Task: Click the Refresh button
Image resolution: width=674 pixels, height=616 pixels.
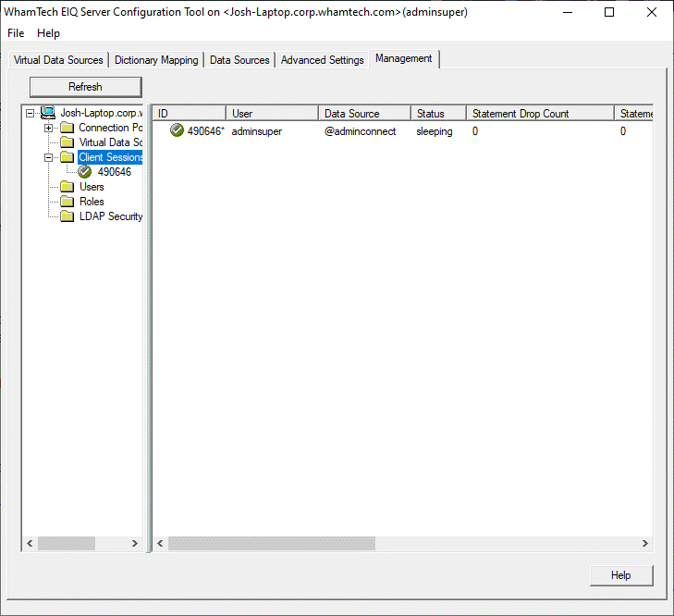Action: tap(86, 87)
